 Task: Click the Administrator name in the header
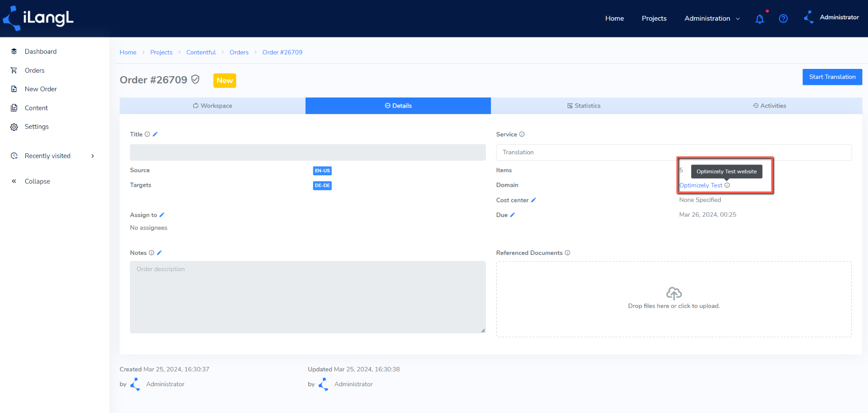click(839, 17)
